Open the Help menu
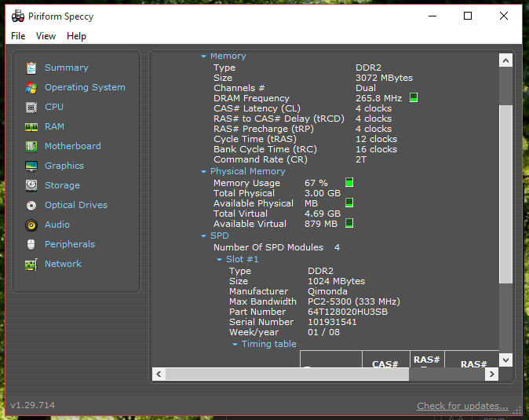Viewport: 529px width, 420px height. click(76, 36)
